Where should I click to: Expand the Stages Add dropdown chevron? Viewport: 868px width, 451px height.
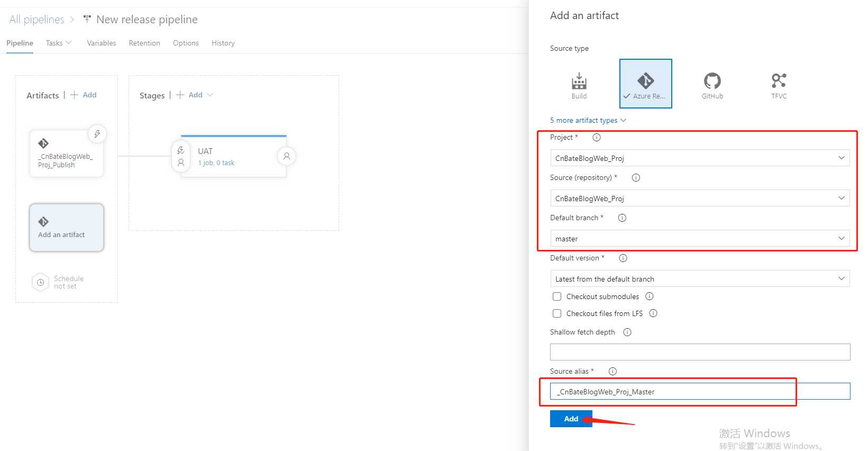(x=210, y=95)
